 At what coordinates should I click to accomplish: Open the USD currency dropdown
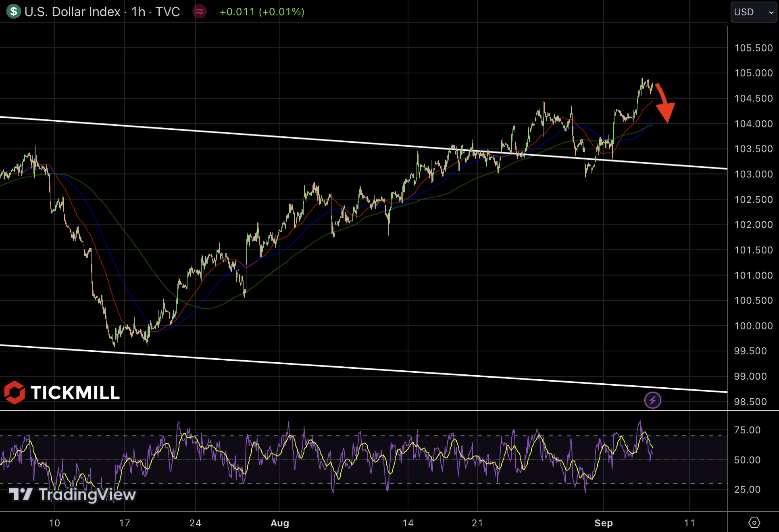pyautogui.click(x=753, y=12)
